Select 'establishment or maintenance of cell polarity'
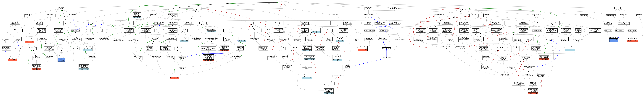This screenshot has height=95, width=644. (x=137, y=15)
